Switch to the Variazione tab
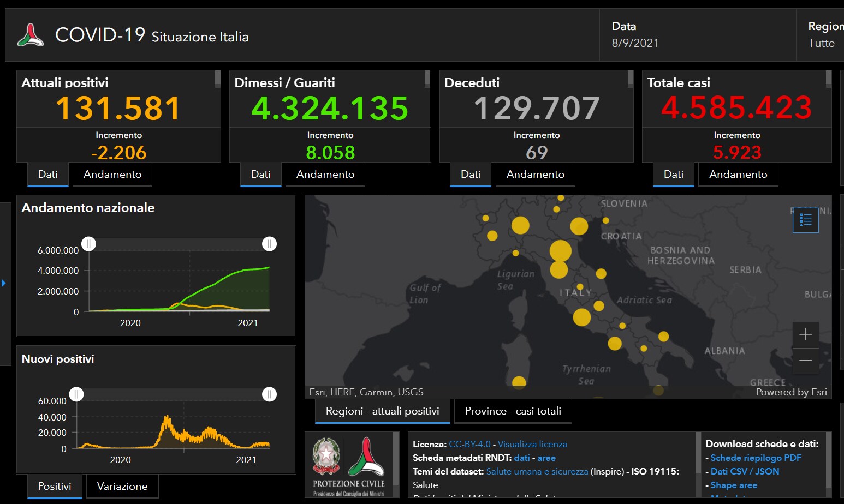 (x=122, y=487)
